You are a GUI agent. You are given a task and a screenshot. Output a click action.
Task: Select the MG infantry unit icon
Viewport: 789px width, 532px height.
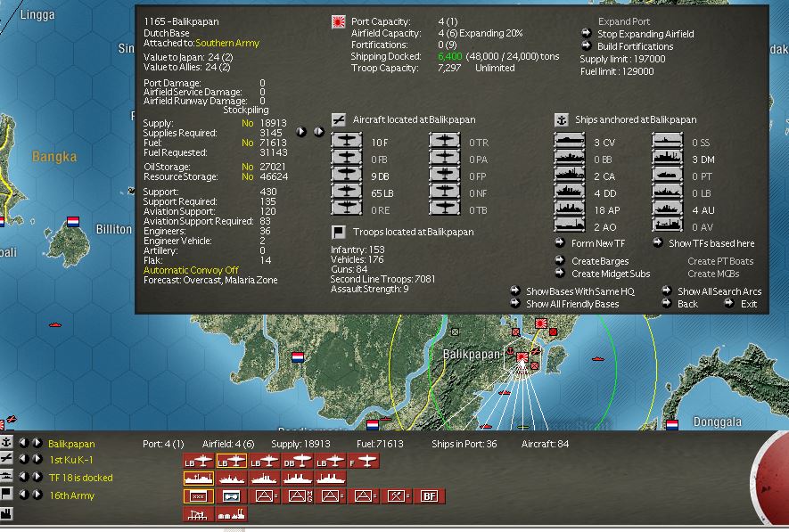(298, 496)
